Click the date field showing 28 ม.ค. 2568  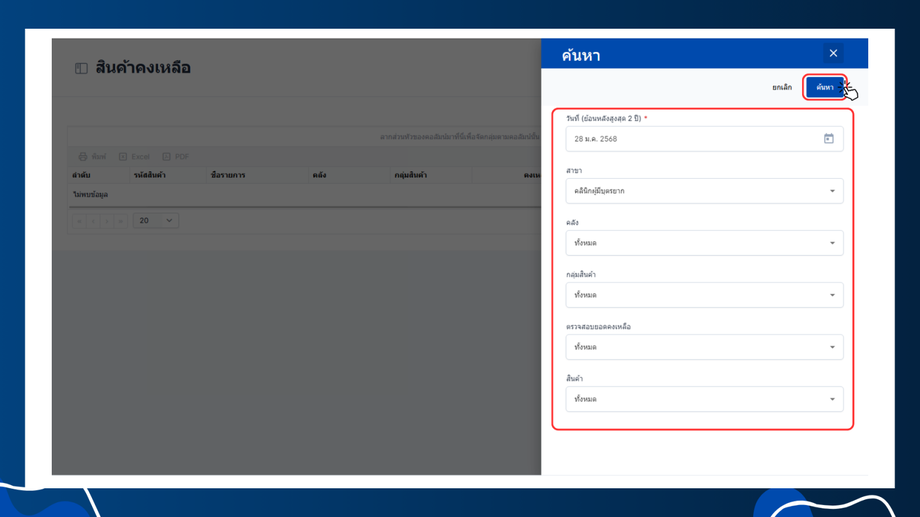(704, 139)
